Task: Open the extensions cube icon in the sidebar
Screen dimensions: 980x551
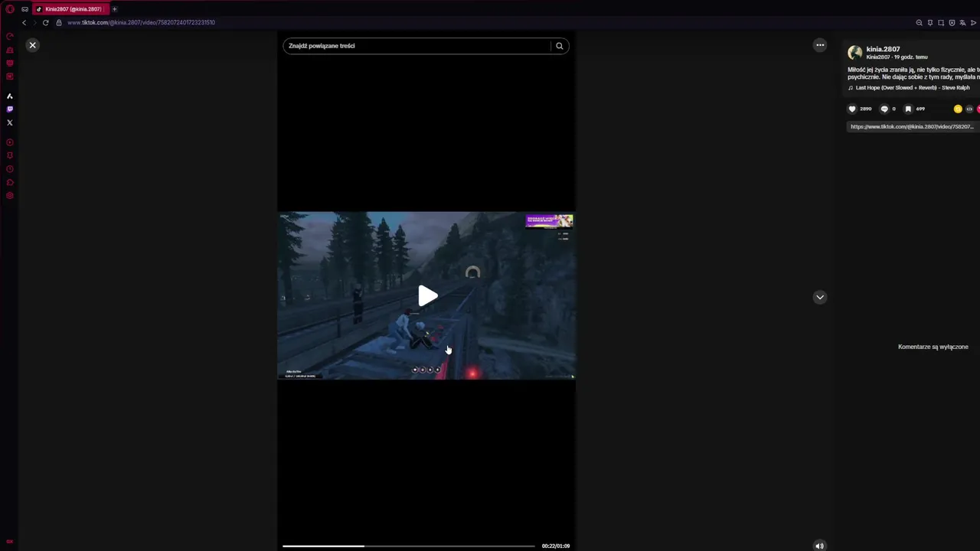Action: pos(10,182)
